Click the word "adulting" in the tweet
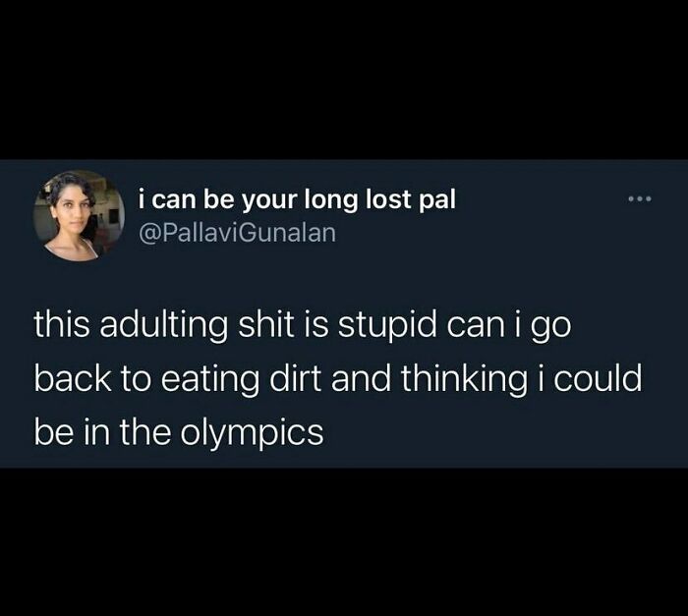The height and width of the screenshot is (616, 688). point(164,327)
